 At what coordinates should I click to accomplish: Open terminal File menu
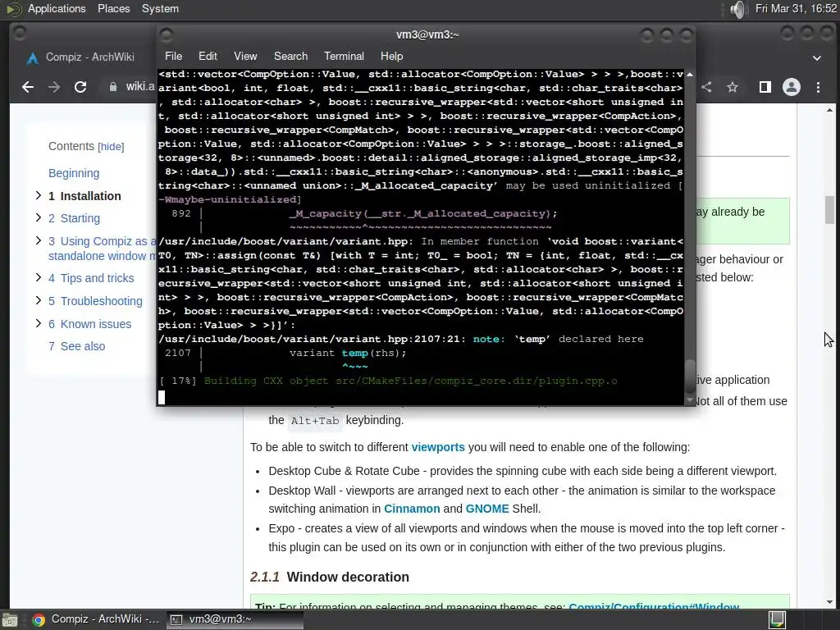click(x=173, y=57)
